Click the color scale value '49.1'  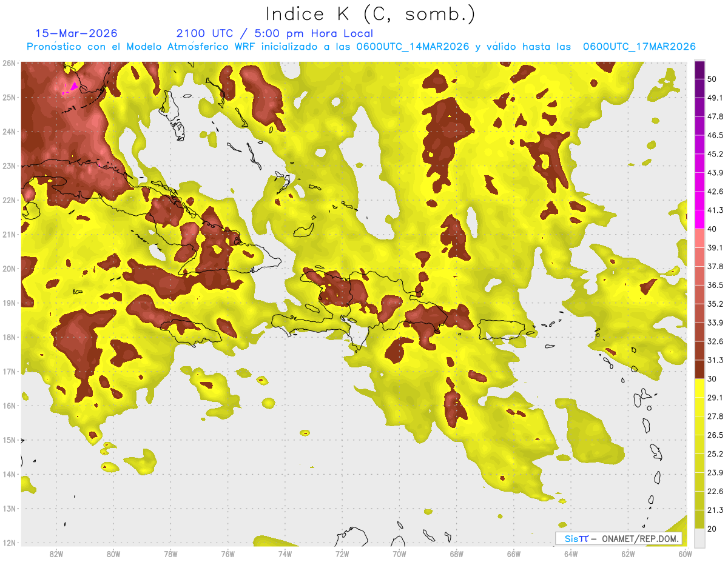point(715,98)
